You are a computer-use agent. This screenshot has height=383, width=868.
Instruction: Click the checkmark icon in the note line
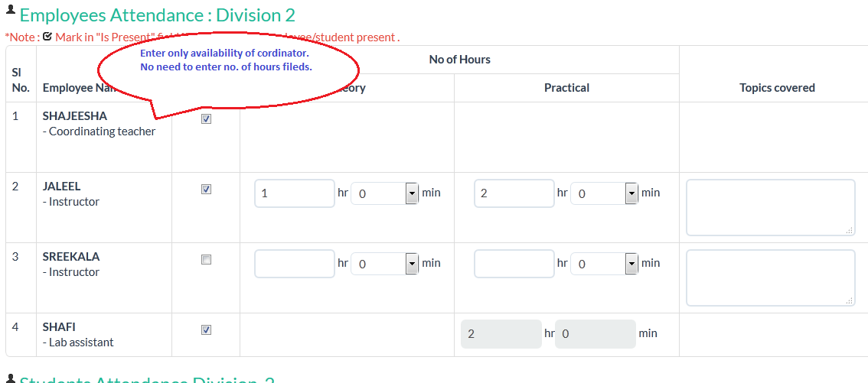point(47,36)
